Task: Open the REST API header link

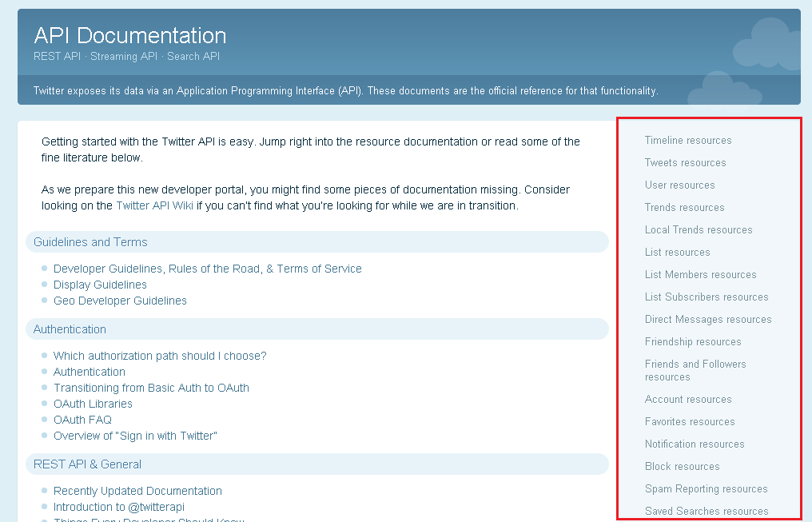Action: click(57, 57)
